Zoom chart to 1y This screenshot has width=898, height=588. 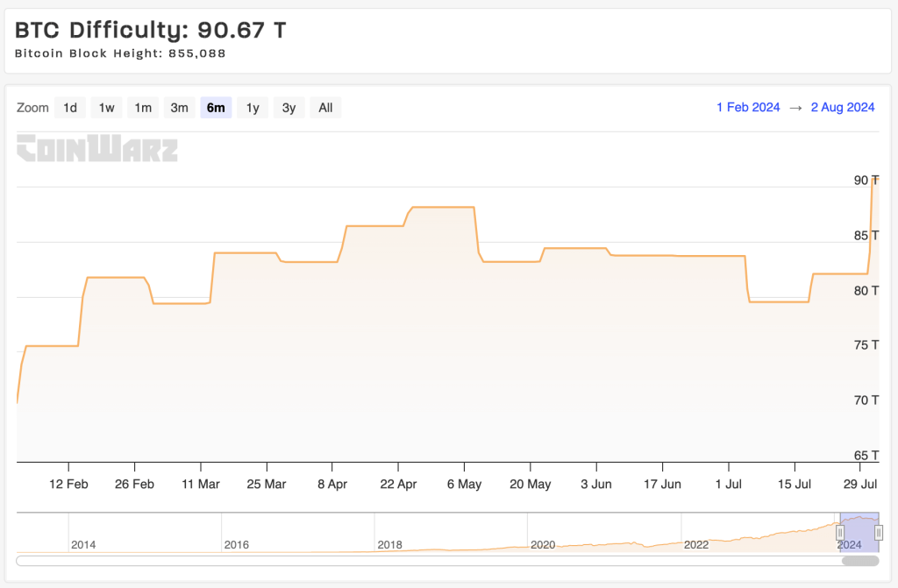pos(253,108)
